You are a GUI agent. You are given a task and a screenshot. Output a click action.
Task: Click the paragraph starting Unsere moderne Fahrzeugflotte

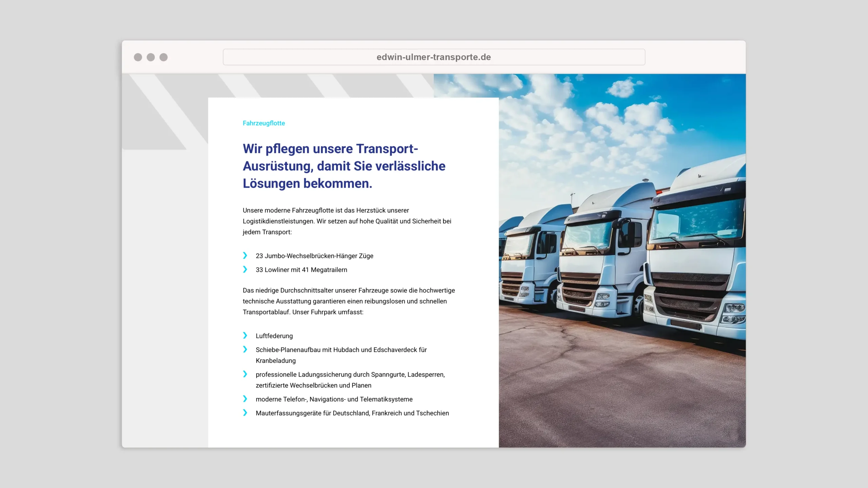pyautogui.click(x=347, y=221)
